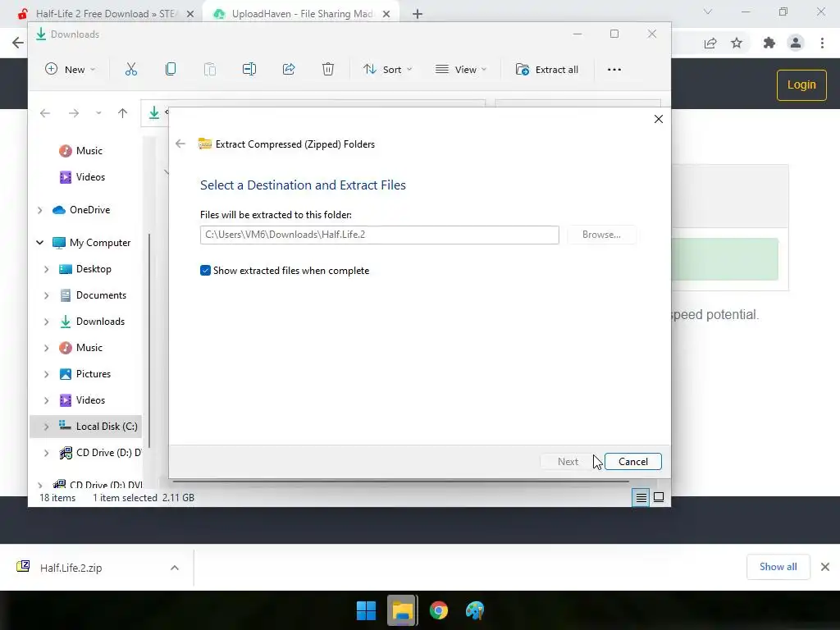The image size is (840, 630).
Task: Click the Copy icon in Explorer toolbar
Action: pos(171,69)
